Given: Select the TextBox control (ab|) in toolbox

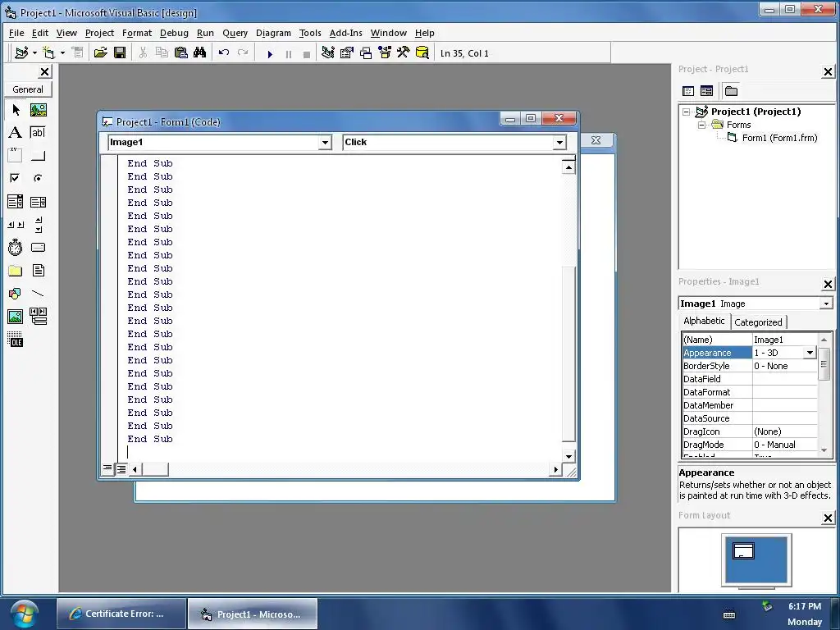Looking at the screenshot, I should (38, 132).
